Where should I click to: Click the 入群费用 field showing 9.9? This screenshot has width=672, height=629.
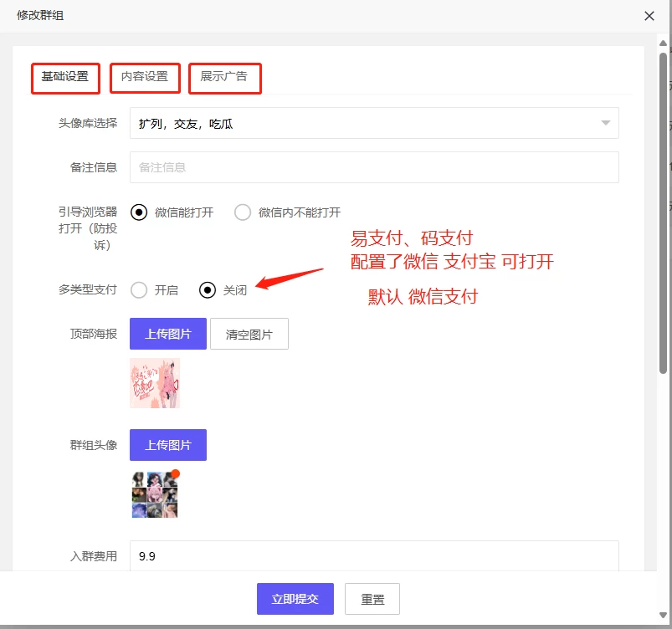coord(374,555)
